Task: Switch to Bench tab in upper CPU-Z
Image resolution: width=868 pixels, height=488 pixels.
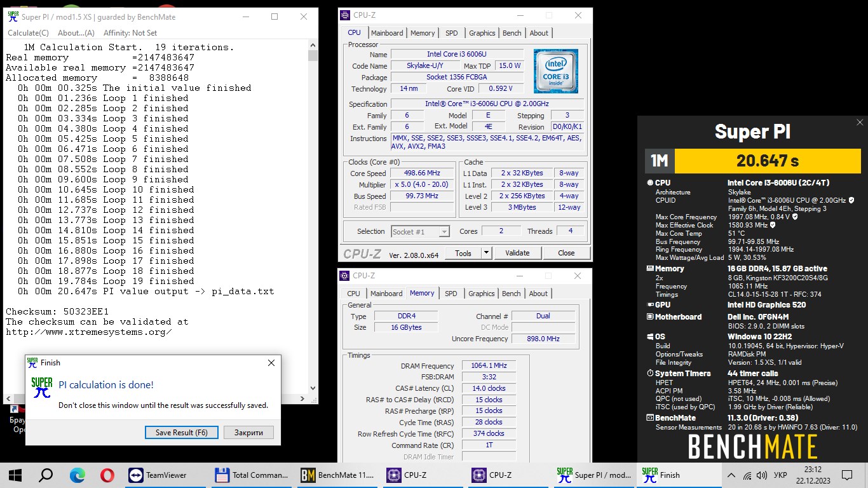Action: [512, 33]
